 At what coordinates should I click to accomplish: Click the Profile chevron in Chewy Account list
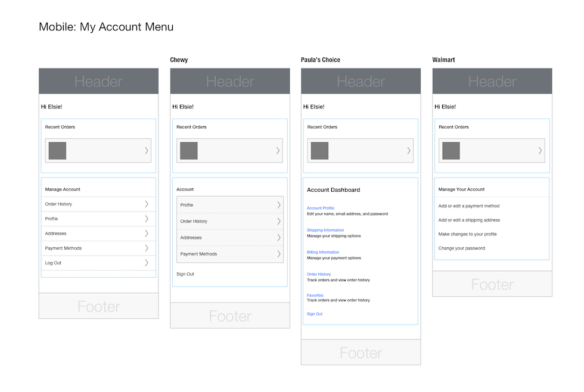click(x=278, y=205)
